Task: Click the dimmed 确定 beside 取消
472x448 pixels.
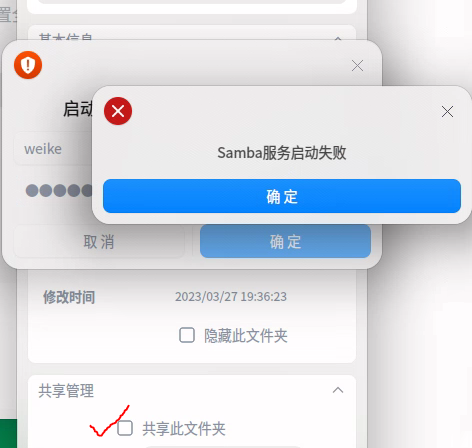Action: pos(285,242)
